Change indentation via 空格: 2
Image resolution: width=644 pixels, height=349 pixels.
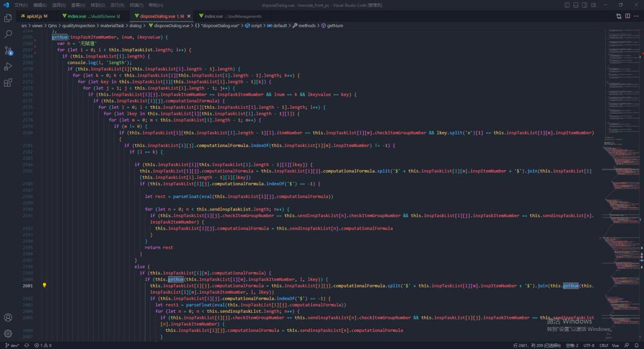pyautogui.click(x=572, y=345)
